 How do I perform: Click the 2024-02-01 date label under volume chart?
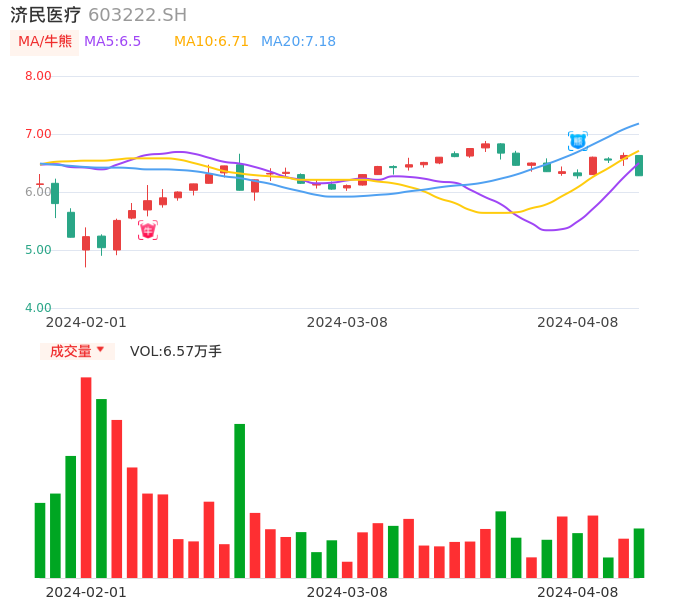click(x=86, y=592)
